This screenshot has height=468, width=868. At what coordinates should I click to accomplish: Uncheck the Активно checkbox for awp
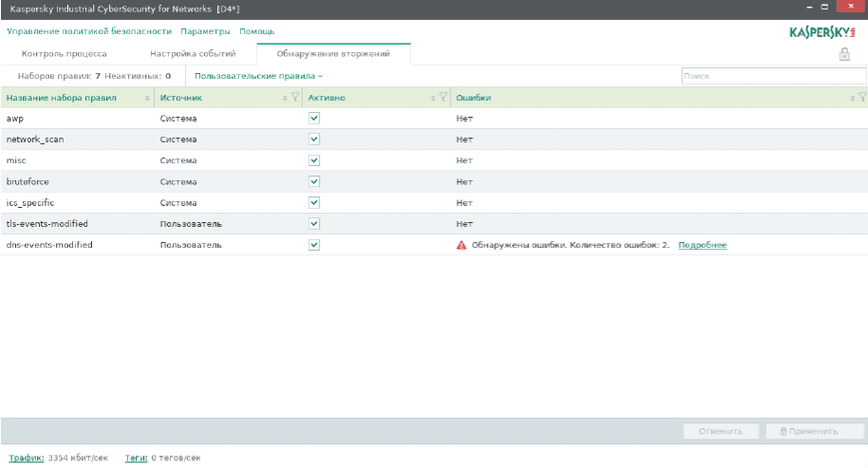[314, 119]
